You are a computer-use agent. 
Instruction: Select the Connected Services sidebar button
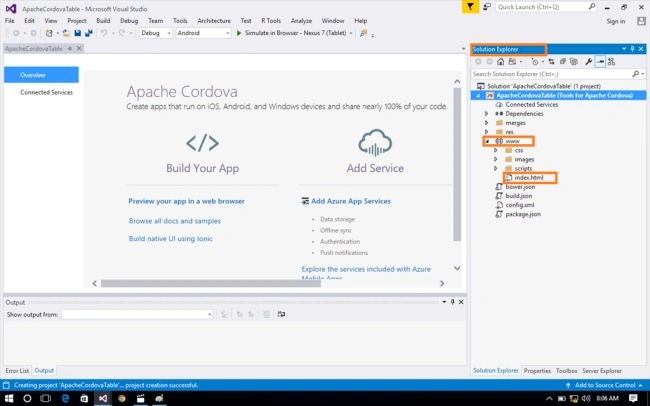46,92
